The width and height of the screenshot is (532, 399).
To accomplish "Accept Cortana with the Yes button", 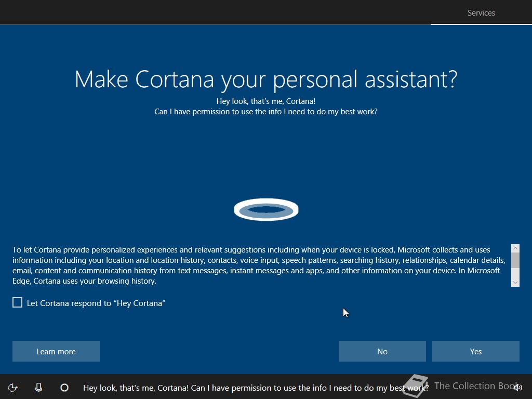I will [x=476, y=351].
